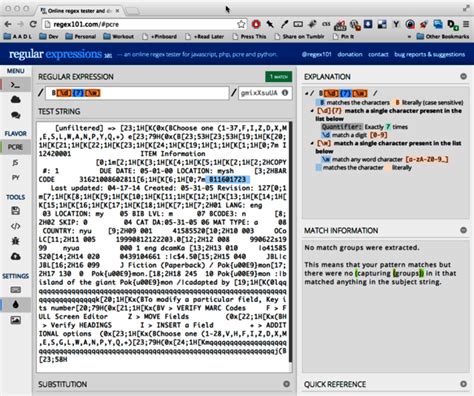Open the contact link
The height and width of the screenshot is (396, 474).
pos(378,54)
